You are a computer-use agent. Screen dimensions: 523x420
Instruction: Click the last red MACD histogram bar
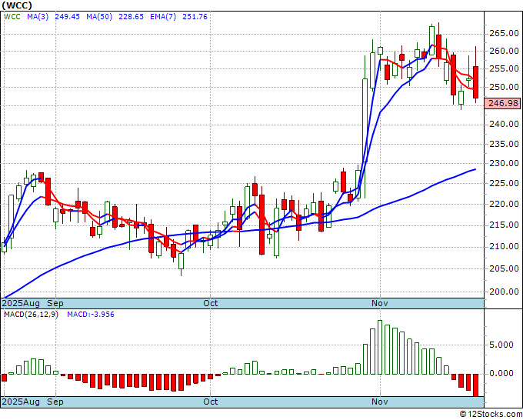(475, 385)
